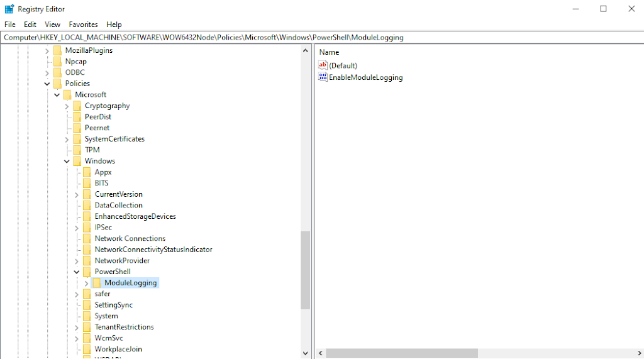Collapse the Policies tree node
The height and width of the screenshot is (359, 644).
click(x=47, y=84)
